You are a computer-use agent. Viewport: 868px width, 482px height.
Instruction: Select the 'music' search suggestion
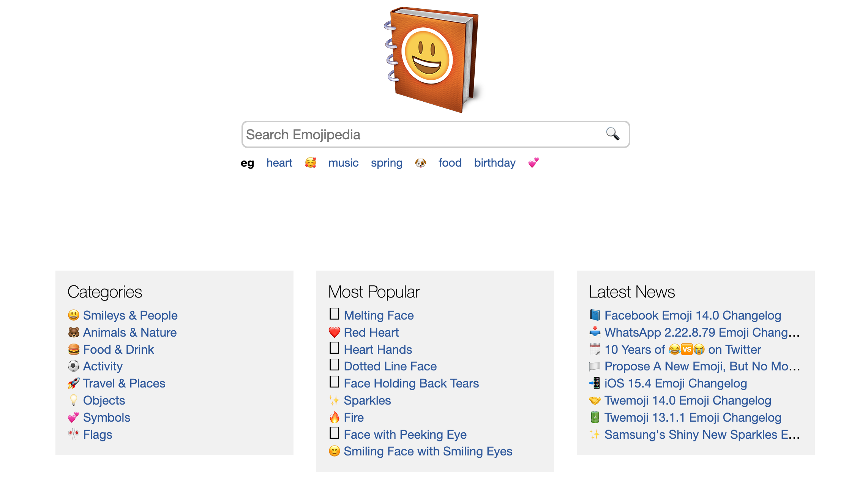pos(343,163)
